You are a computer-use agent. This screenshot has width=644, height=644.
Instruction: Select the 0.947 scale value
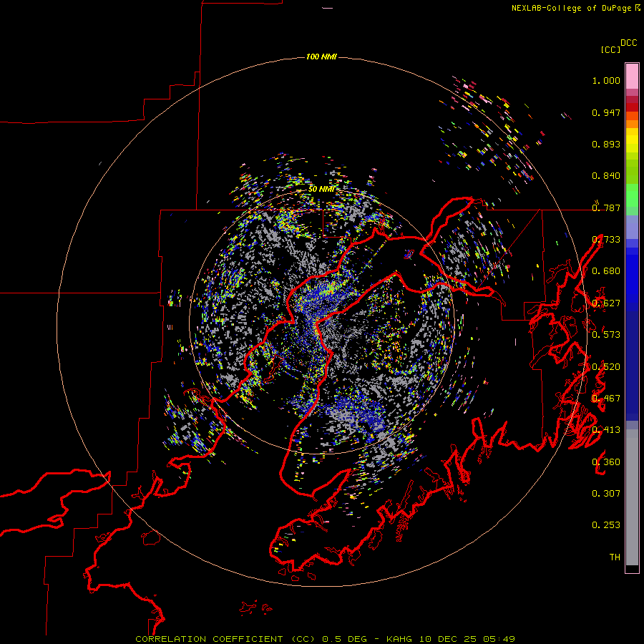606,112
